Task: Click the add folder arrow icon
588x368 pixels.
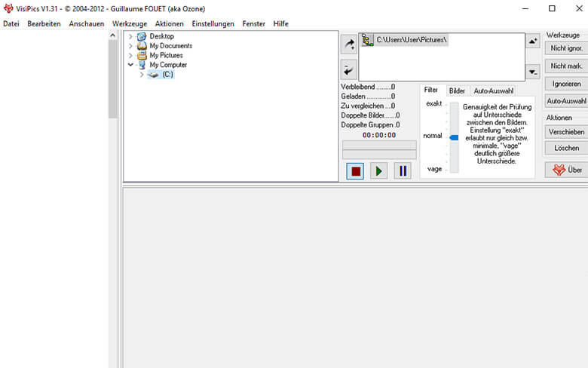Action: click(349, 44)
